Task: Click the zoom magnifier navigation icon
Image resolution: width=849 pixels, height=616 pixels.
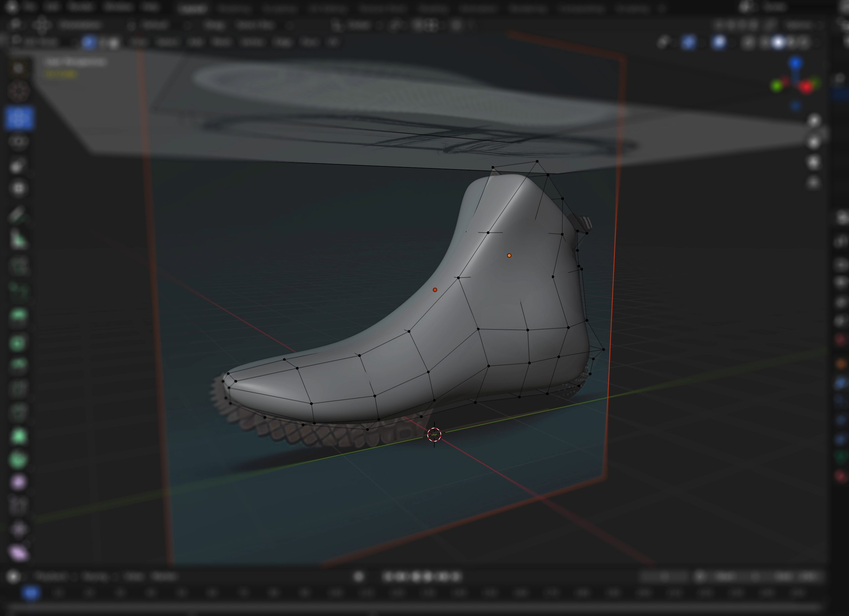Action: (814, 121)
